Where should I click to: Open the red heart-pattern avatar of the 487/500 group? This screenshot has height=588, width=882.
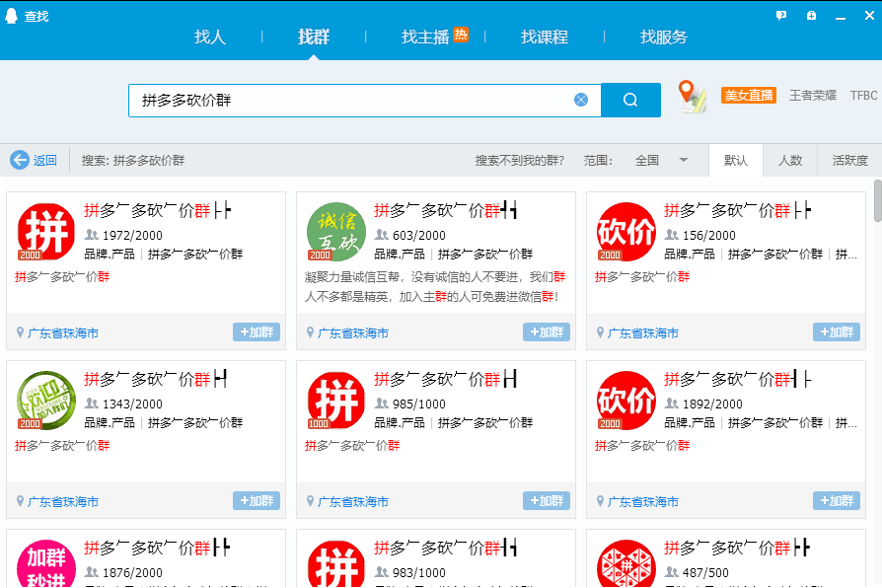click(x=626, y=563)
